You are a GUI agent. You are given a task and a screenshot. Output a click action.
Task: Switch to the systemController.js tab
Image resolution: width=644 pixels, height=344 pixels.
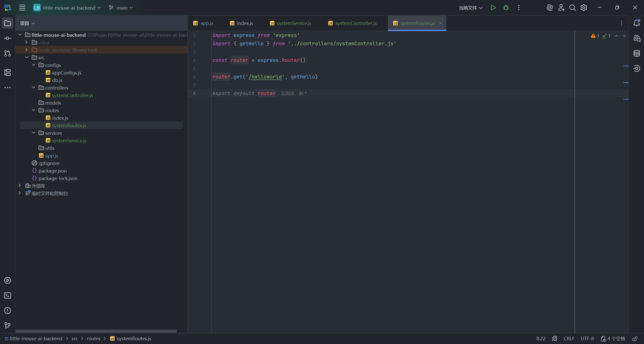tap(356, 23)
